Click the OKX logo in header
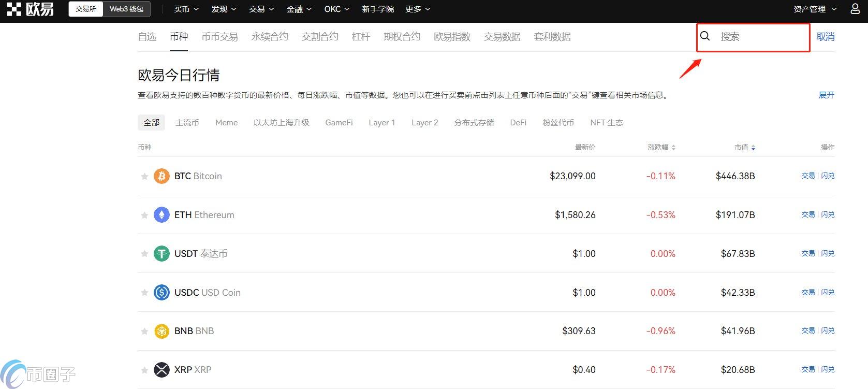 pos(30,9)
